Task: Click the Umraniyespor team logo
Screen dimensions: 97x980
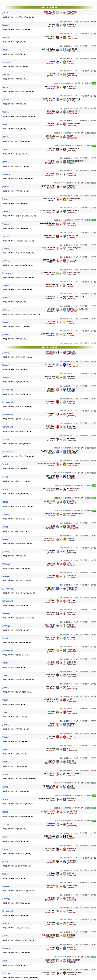Action: pyautogui.click(x=64, y=261)
